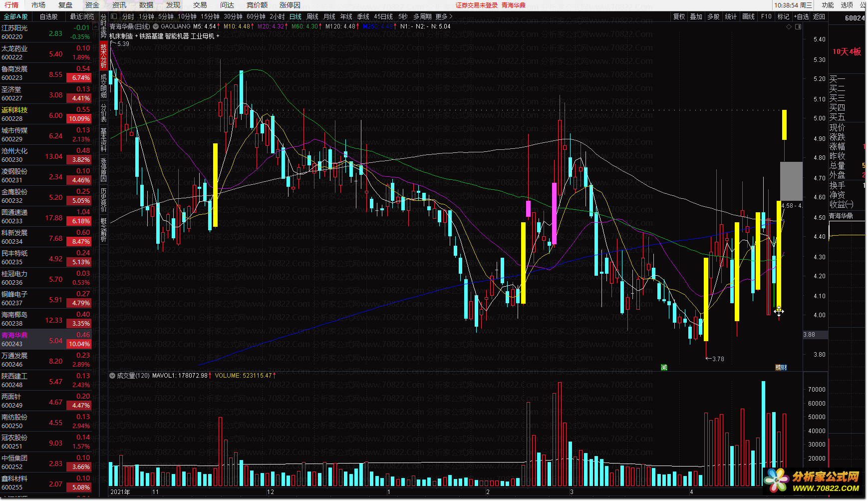Select 鑫科材料 600255 in the stock list
The height and width of the screenshot is (501, 868).
point(46,483)
